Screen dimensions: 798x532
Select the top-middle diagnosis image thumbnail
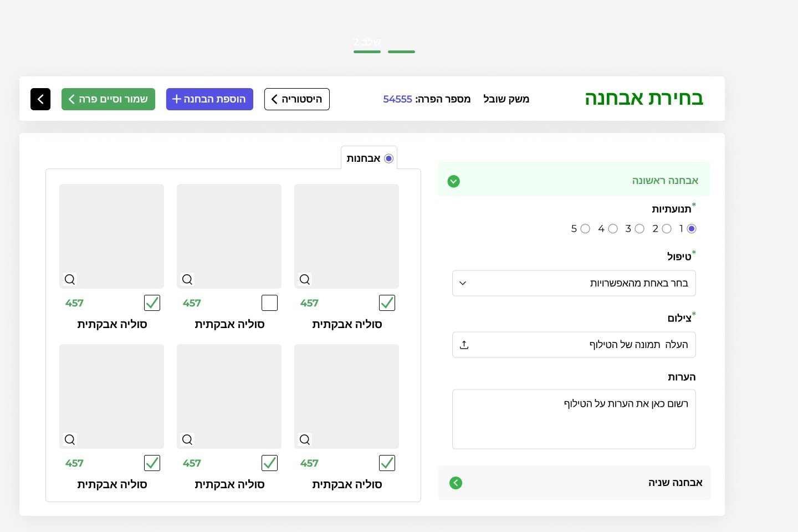(229, 236)
